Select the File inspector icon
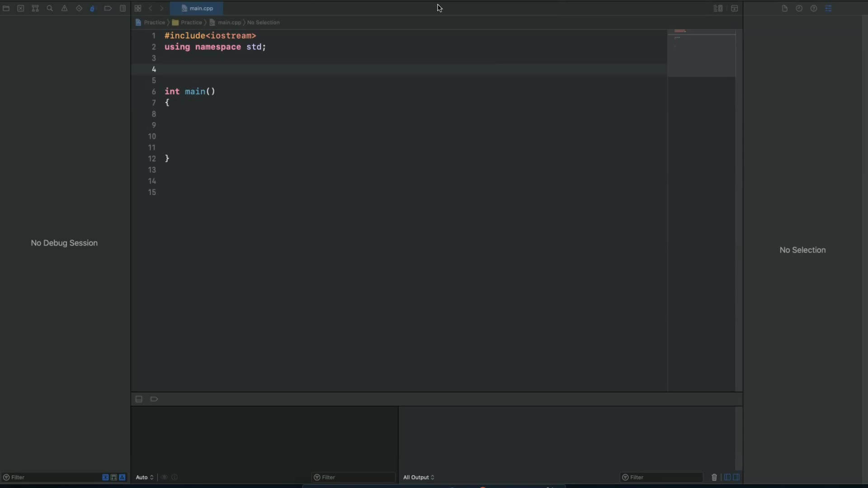The width and height of the screenshot is (868, 488). coord(784,8)
